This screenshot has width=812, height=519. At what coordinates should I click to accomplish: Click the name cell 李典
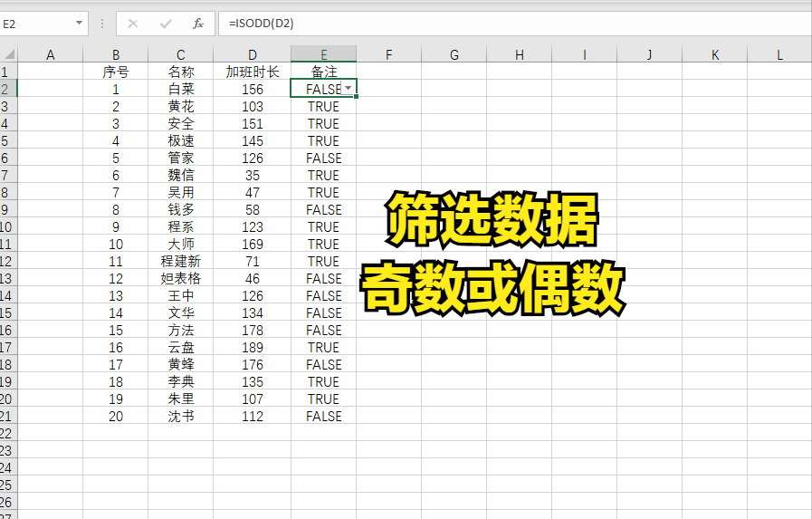point(181,381)
